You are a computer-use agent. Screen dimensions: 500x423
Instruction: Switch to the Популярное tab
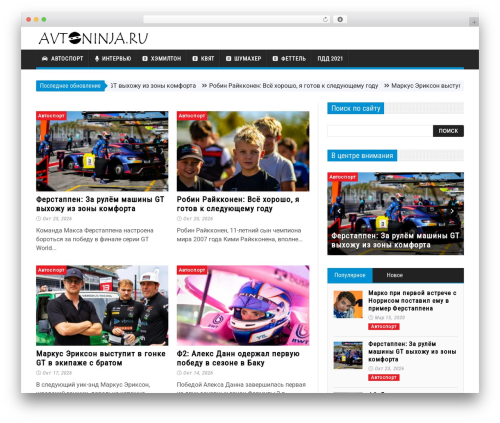coord(350,275)
